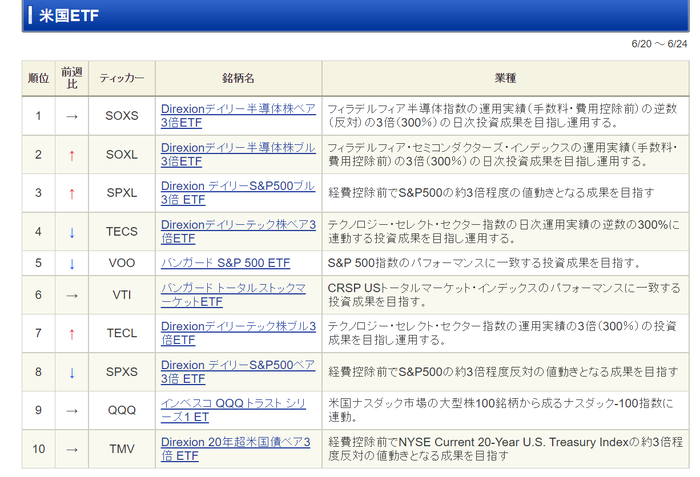Click the 6/20 ～ 6/24 date range

(659, 44)
